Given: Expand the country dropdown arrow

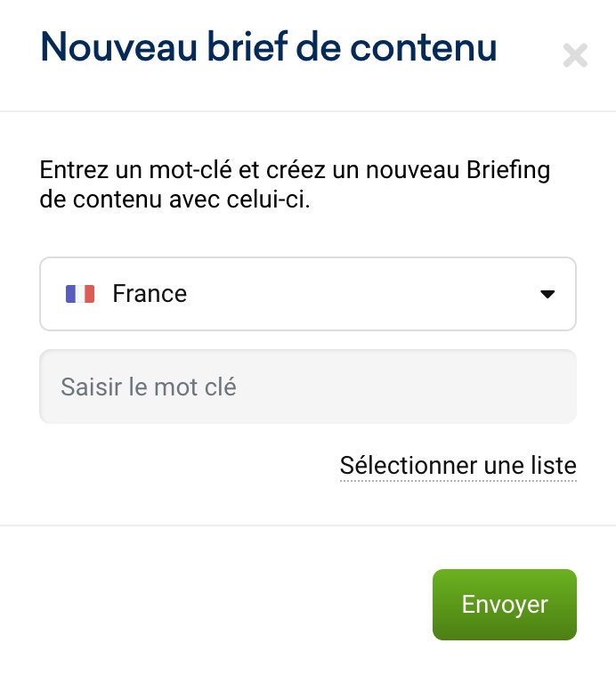Looking at the screenshot, I should pos(547,294).
